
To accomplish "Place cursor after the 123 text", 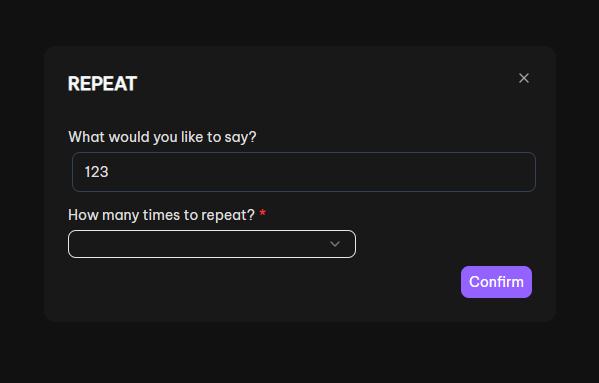I will tap(110, 172).
